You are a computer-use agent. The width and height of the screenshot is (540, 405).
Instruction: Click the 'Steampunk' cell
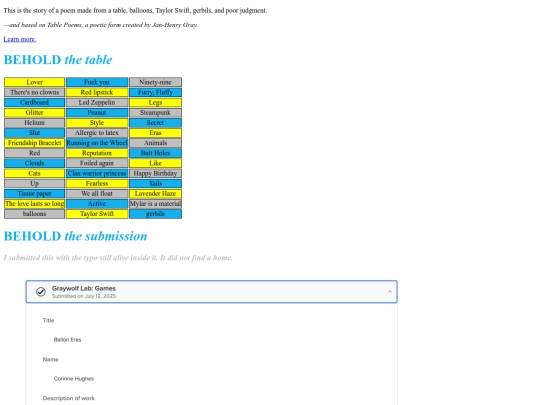click(x=155, y=113)
